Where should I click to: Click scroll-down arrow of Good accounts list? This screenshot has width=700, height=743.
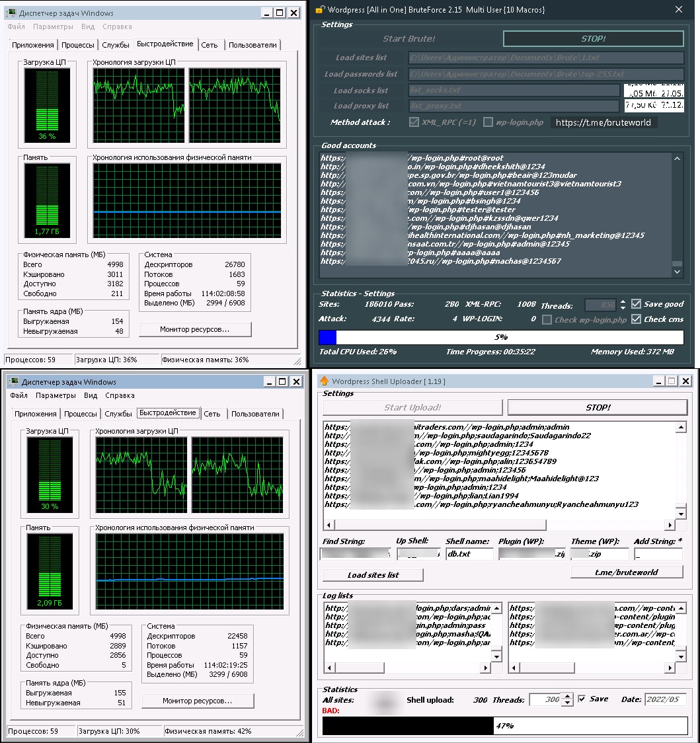coord(678,272)
